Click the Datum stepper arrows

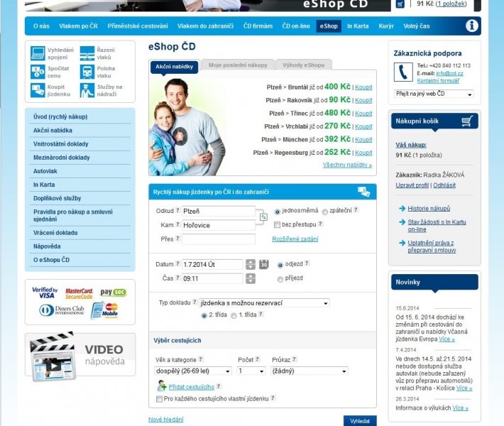coord(251,264)
